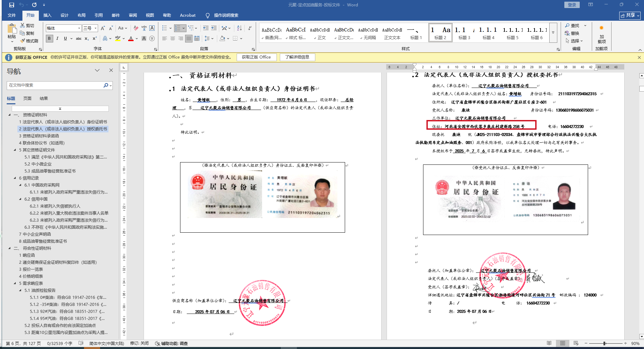Toggle Underline formatting

(x=65, y=38)
